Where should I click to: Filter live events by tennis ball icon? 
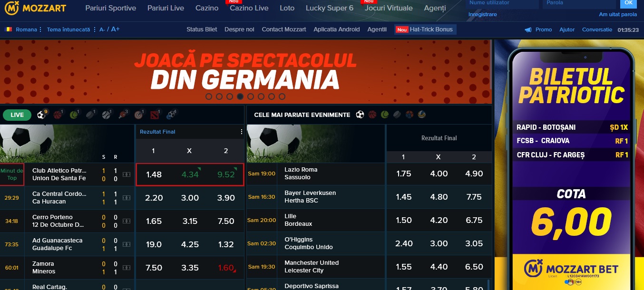click(x=74, y=115)
